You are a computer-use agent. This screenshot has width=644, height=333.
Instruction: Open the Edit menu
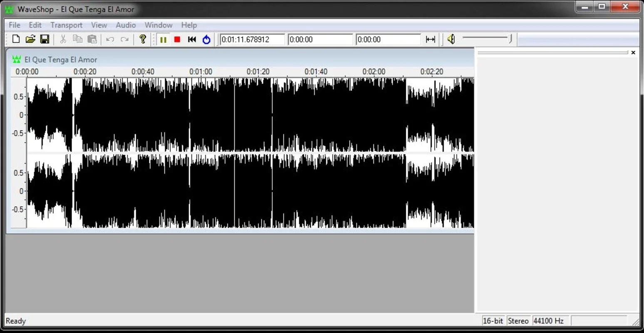click(35, 25)
